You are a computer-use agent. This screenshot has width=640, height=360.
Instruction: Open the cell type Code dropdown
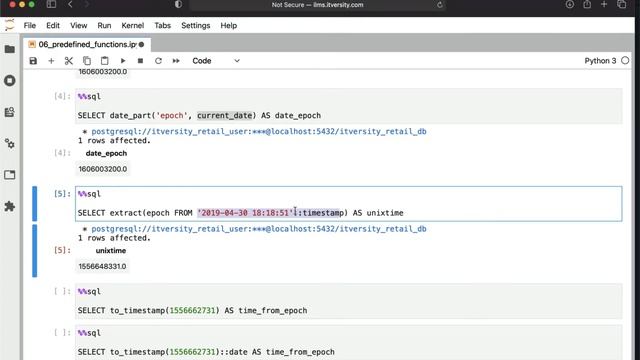point(216,61)
